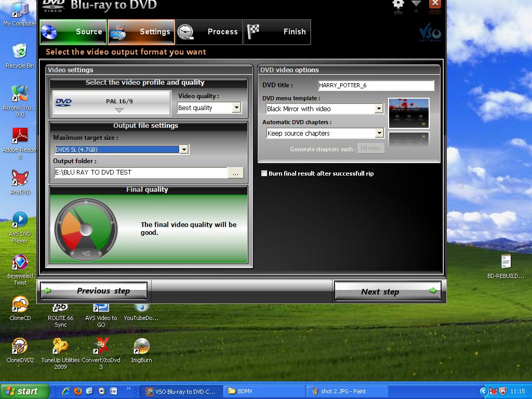Viewport: 532px width, 399px height.
Task: Select the BD-REBUILD... text file on desktop
Action: tap(506, 267)
